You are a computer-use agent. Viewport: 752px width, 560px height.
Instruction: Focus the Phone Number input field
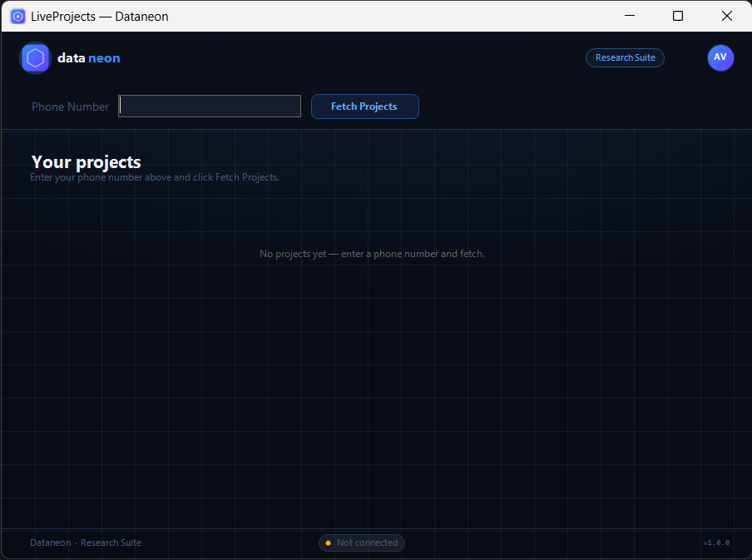coord(210,106)
